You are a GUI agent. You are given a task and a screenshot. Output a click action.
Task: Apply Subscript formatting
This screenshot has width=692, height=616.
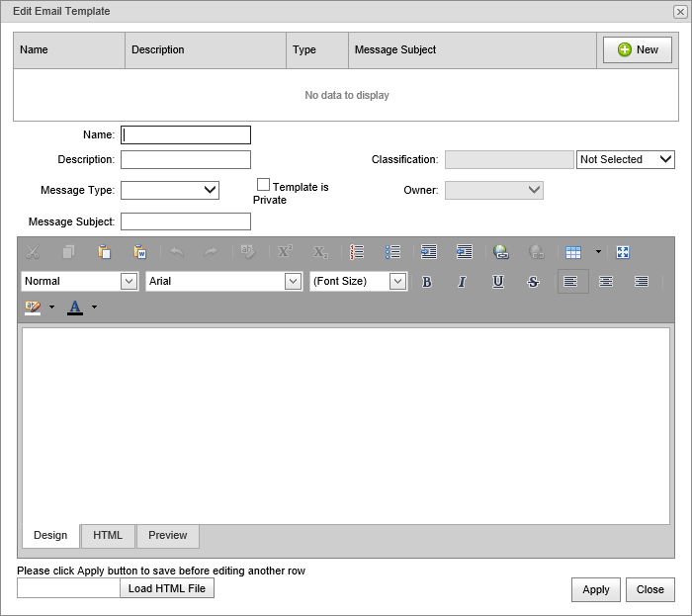point(320,252)
